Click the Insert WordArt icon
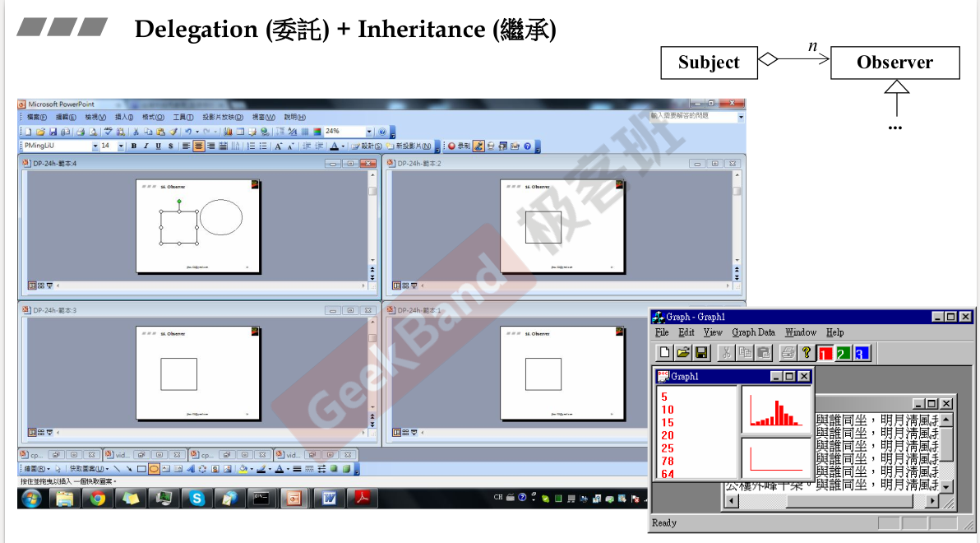This screenshot has width=980, height=543. coord(191,469)
